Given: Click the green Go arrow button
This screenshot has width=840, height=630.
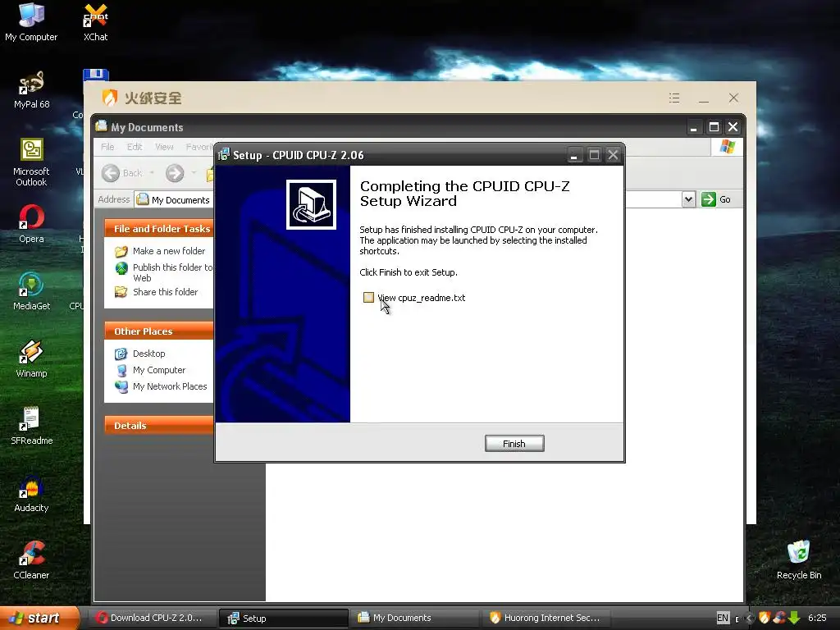Looking at the screenshot, I should 709,199.
